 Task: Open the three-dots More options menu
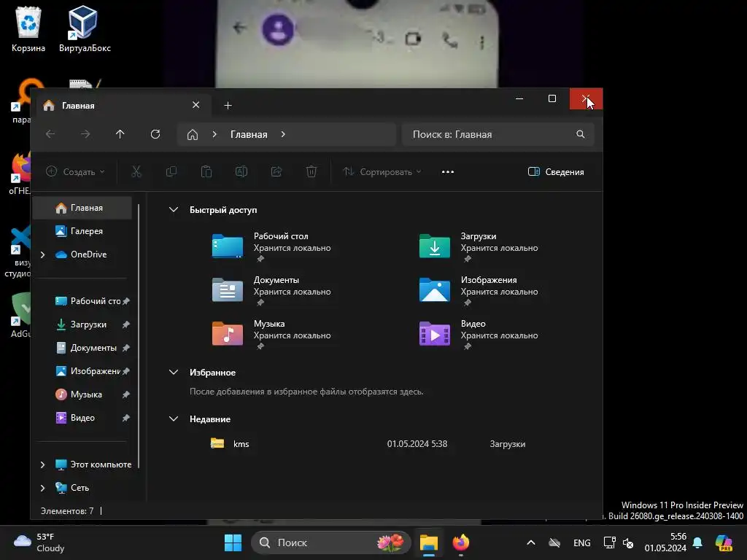point(448,172)
